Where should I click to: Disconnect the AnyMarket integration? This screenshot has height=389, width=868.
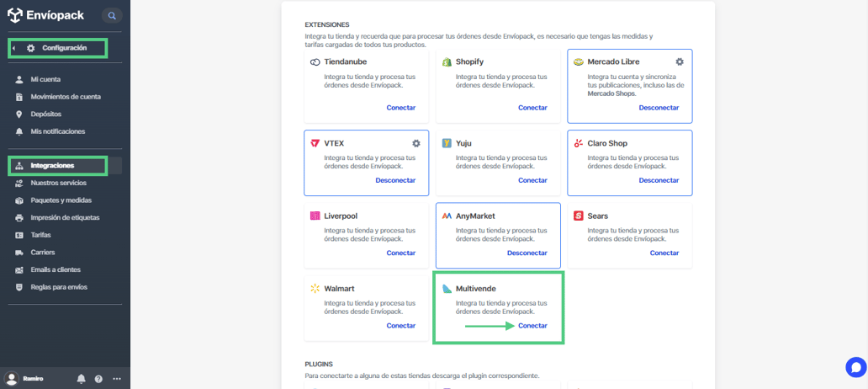coord(527,253)
